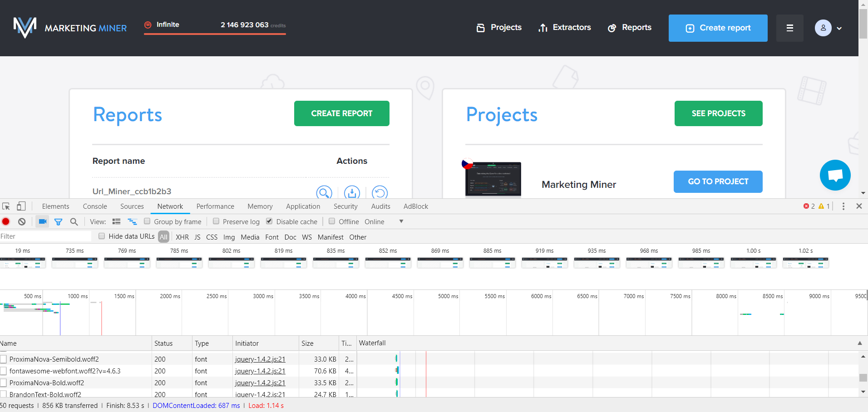Enable Preserve log checkbox
Viewport: 868px width, 412px height.
[216, 221]
